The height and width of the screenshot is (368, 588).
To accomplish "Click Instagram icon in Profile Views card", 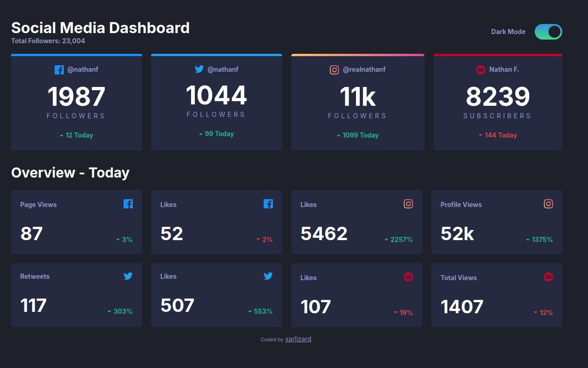I will (x=548, y=204).
